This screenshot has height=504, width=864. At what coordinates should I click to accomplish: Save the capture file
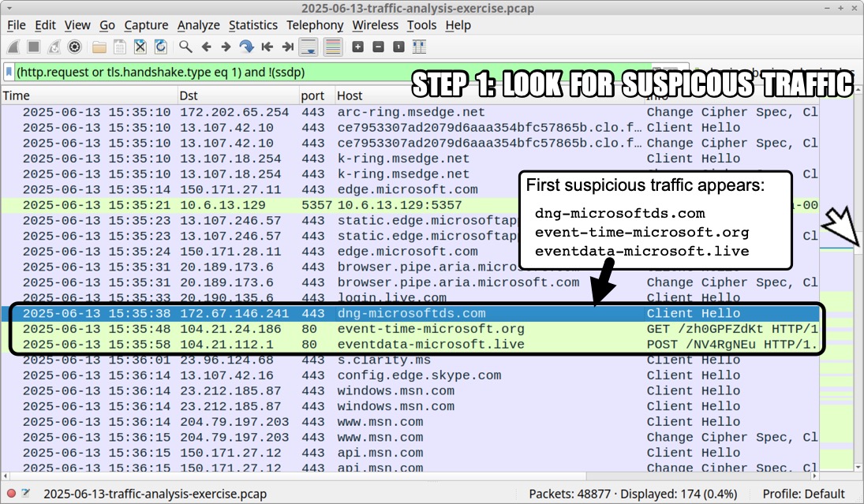[120, 47]
